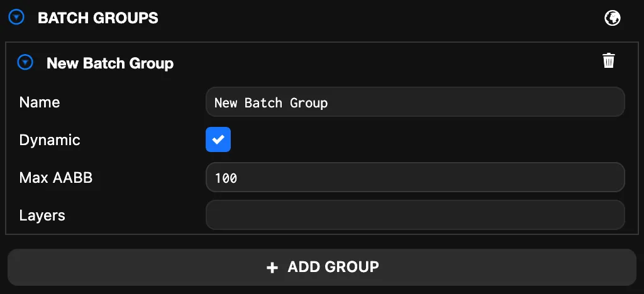
Task: Click into the Max AABB field
Action: [x=415, y=178]
